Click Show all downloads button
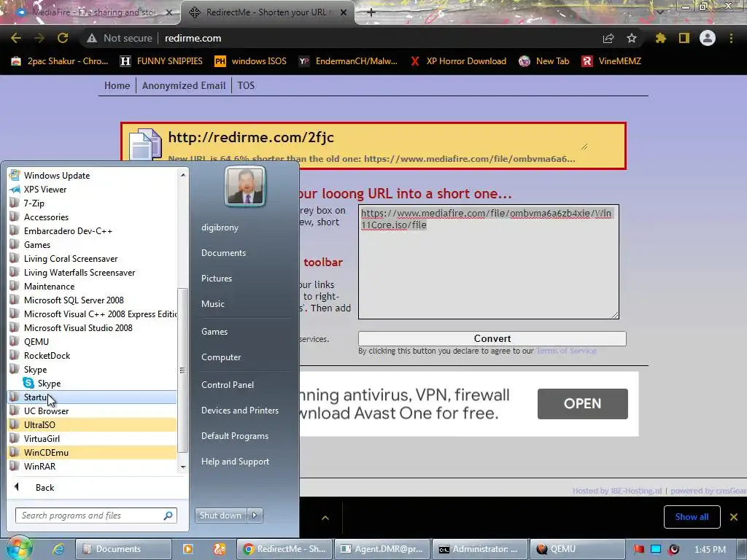This screenshot has height=560, width=747. (692, 517)
